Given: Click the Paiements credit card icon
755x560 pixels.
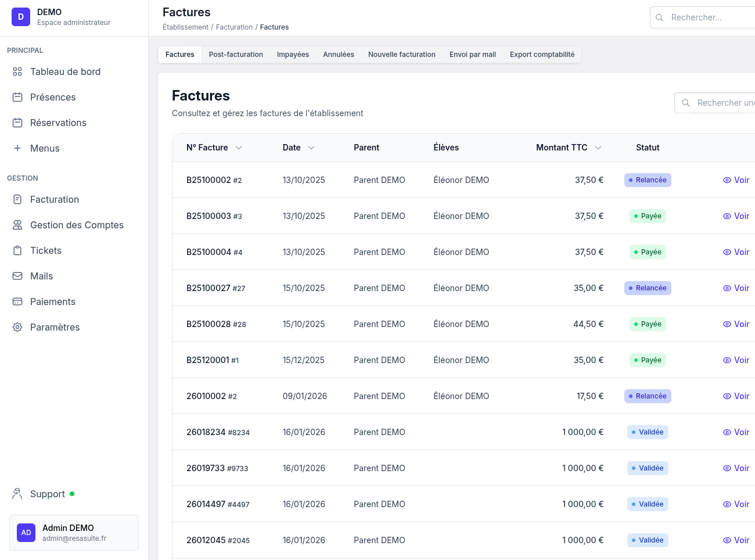Looking at the screenshot, I should (x=17, y=301).
